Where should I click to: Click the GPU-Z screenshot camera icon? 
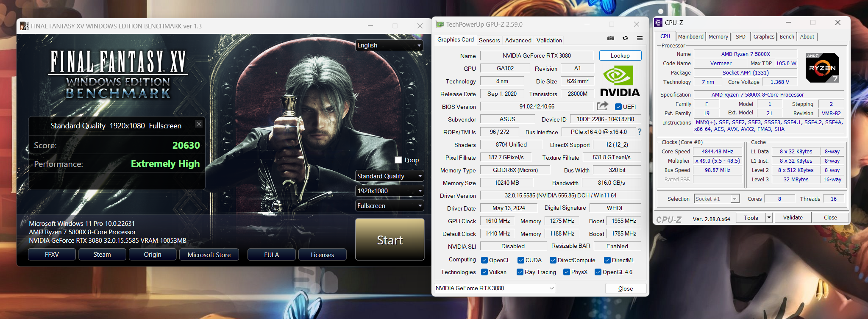click(611, 38)
